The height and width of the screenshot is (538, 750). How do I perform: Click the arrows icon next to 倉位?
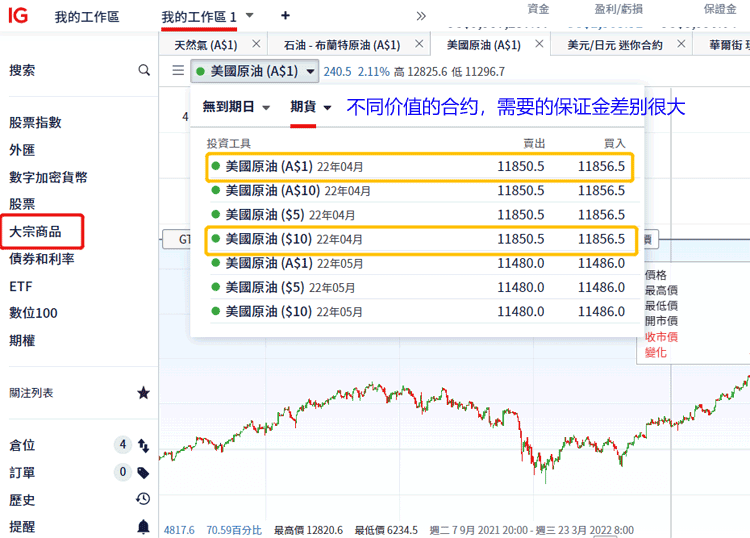pos(143,445)
